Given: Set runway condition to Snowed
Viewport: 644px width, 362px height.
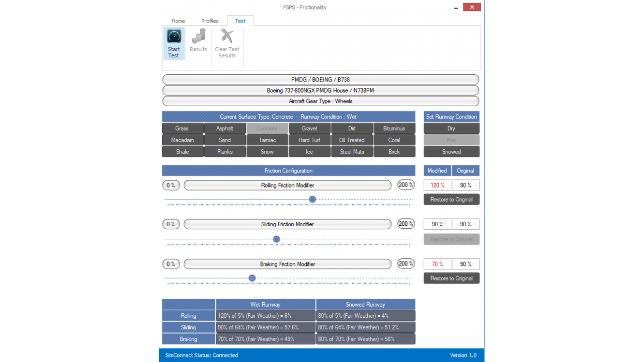Looking at the screenshot, I should pos(451,151).
